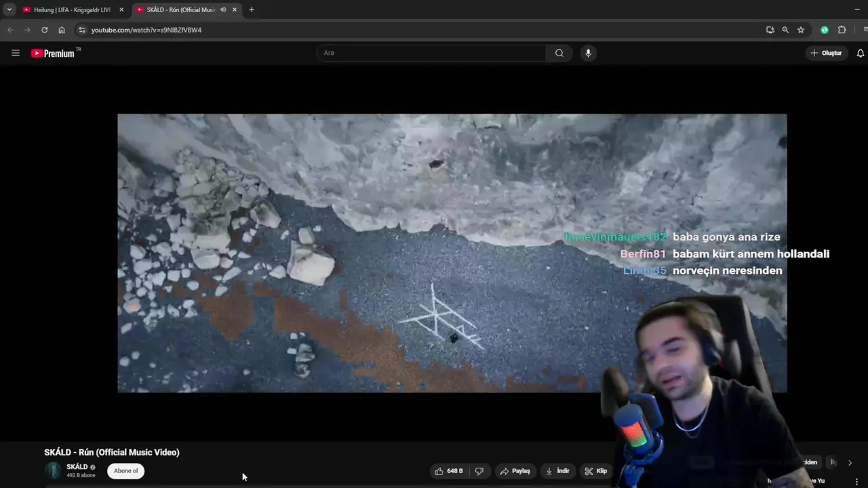Click the URL youtube.com/watch address bar
868x488 pixels.
[x=146, y=30]
